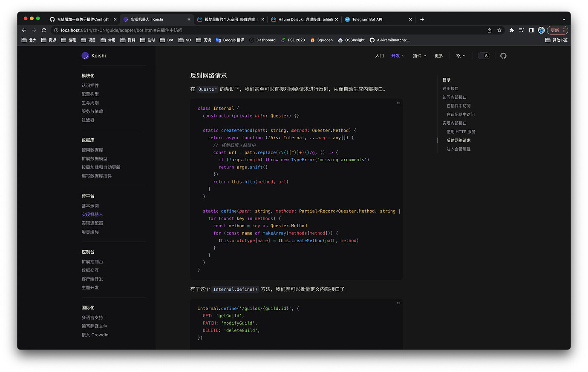Open the 实现适配器 sidebar link
The image size is (588, 372).
pos(92,223)
